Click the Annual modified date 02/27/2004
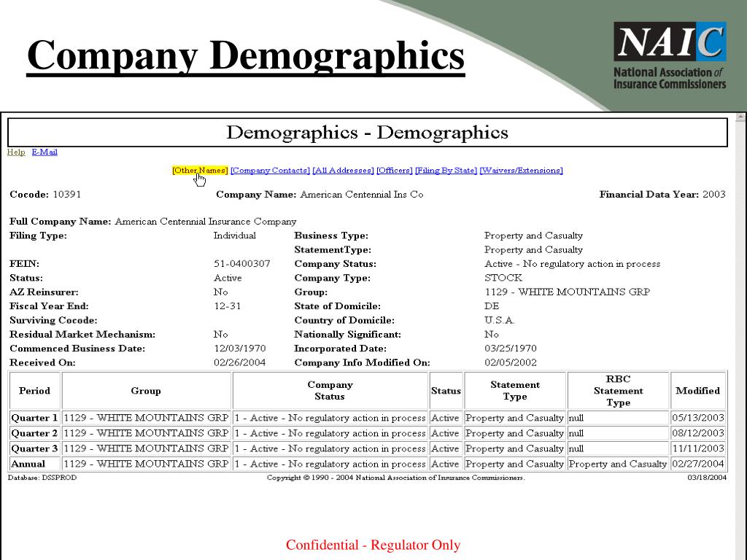This screenshot has height=560, width=747. 698,464
